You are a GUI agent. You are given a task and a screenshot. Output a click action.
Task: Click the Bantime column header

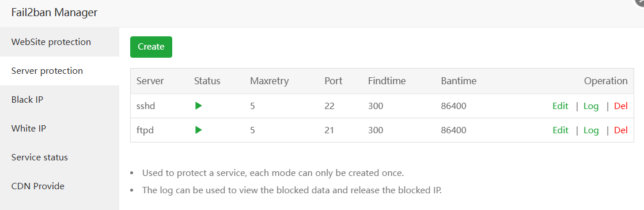(459, 81)
